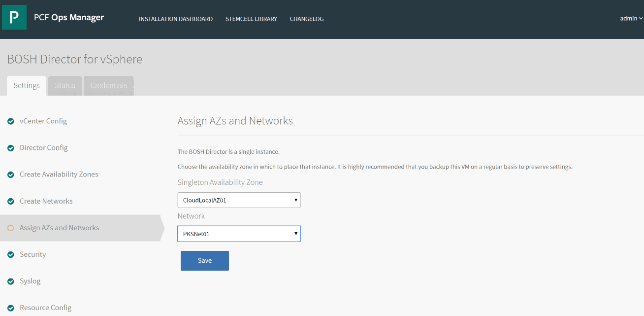Click the Resource Config green checkmark icon

(11, 308)
